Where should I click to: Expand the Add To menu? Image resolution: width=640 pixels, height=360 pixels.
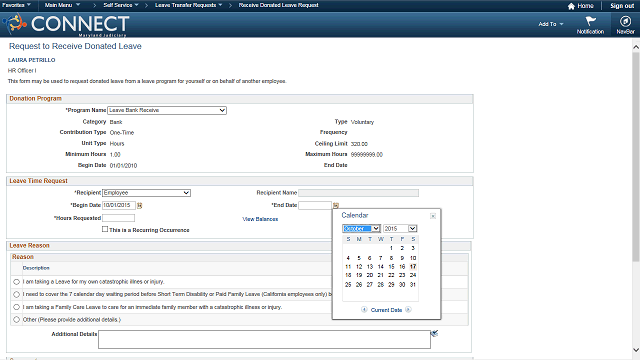551,24
